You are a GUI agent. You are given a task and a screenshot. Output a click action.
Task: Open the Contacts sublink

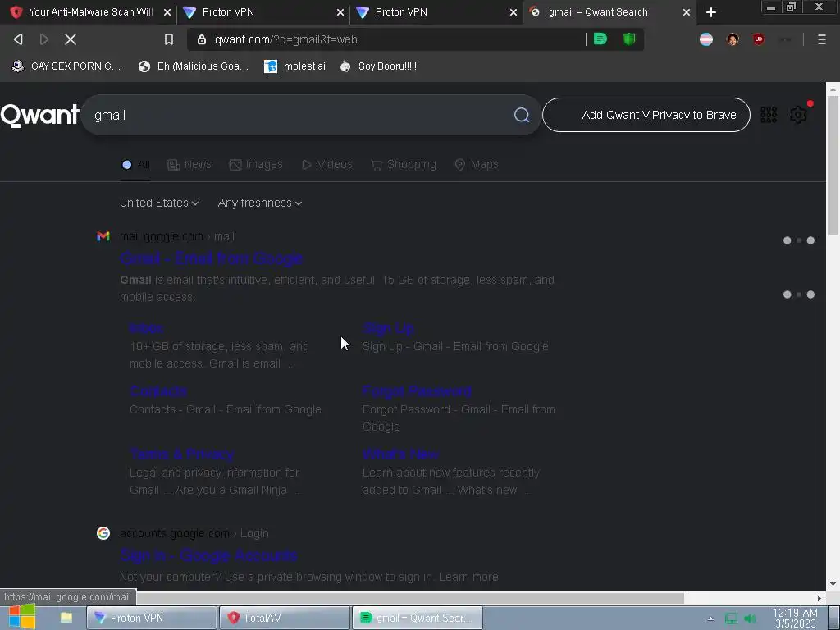point(158,390)
